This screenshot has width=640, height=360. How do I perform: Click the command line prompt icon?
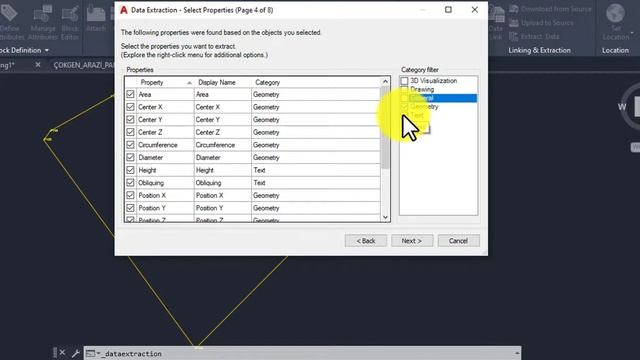[x=90, y=353]
